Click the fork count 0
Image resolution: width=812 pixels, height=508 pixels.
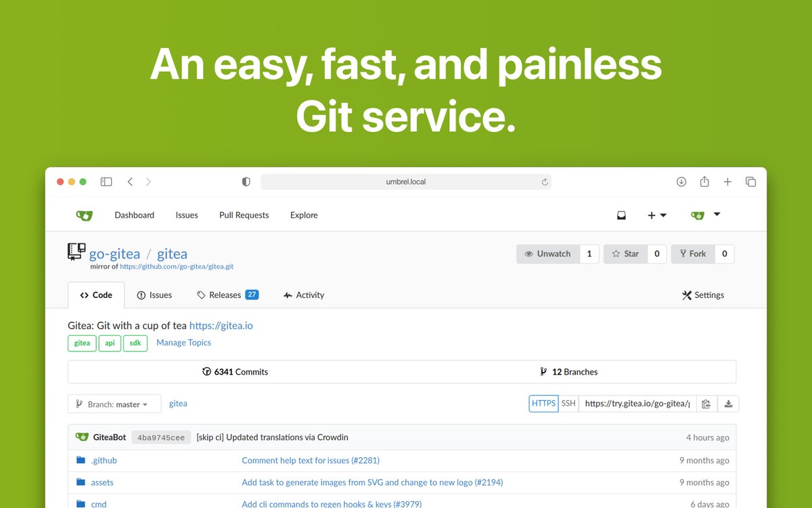pos(725,254)
